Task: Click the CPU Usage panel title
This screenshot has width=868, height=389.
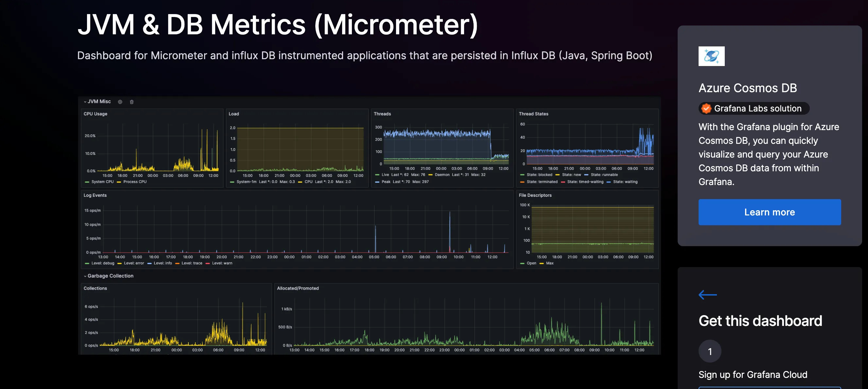Action: pyautogui.click(x=95, y=114)
